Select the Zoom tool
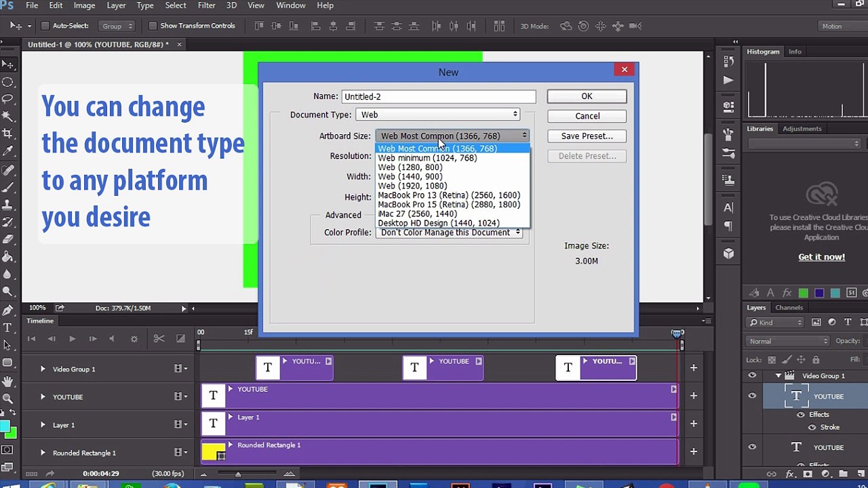This screenshot has height=488, width=868. pos(8,399)
